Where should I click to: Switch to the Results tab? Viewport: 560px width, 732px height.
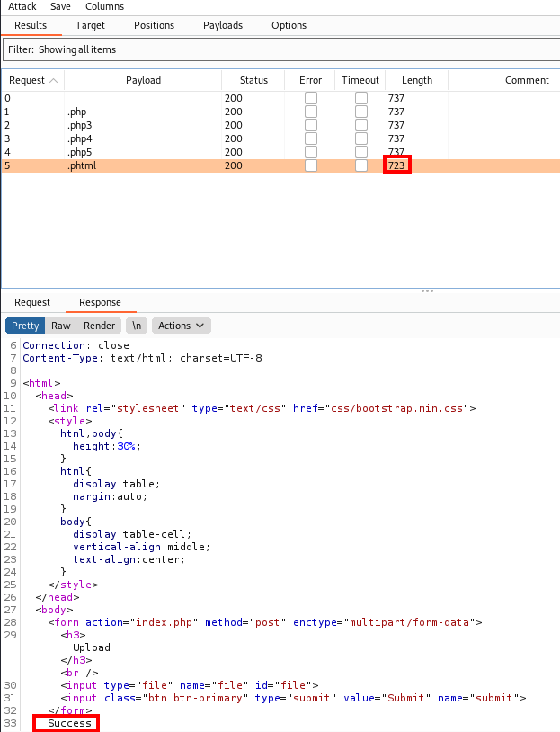click(31, 25)
